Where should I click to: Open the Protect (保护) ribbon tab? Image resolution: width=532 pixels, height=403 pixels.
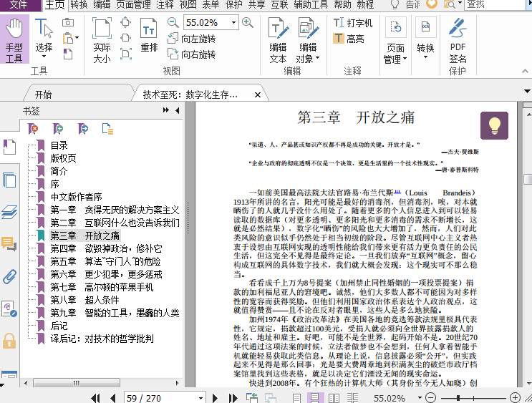[234, 5]
